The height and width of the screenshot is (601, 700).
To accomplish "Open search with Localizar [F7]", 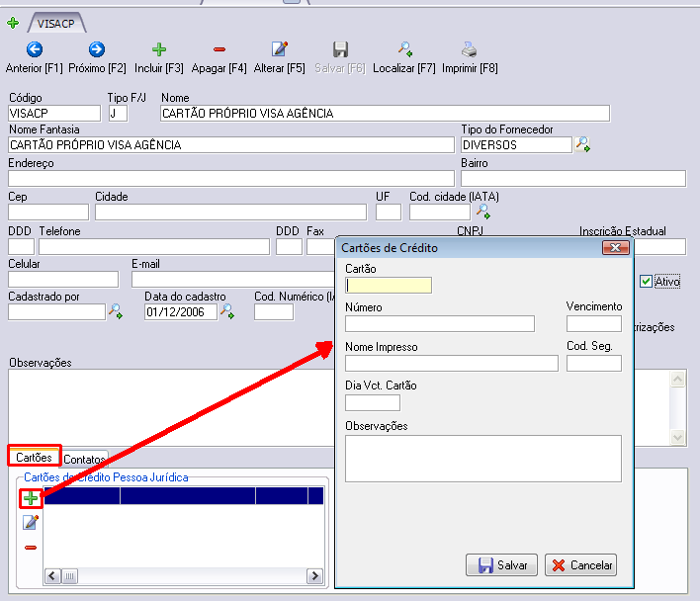I will point(404,57).
